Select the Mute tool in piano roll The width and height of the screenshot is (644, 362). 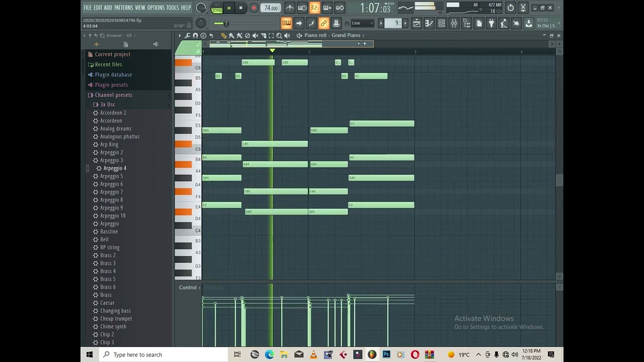pyautogui.click(x=255, y=35)
